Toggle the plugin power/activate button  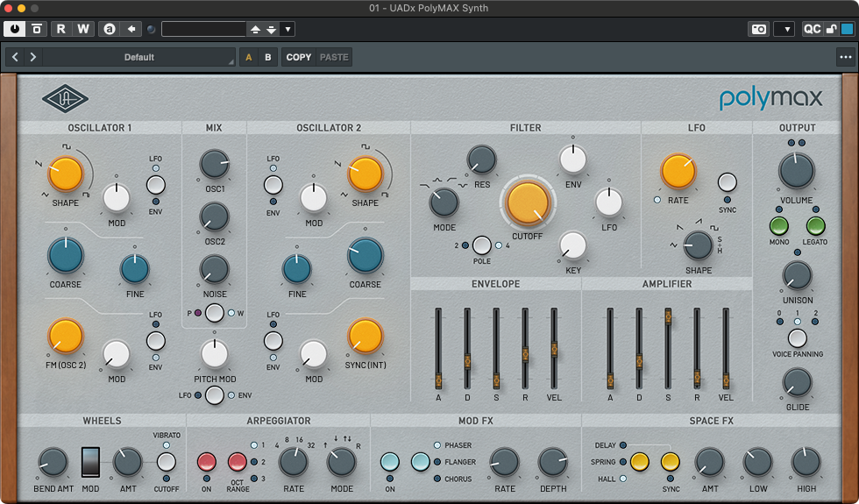pos(15,29)
